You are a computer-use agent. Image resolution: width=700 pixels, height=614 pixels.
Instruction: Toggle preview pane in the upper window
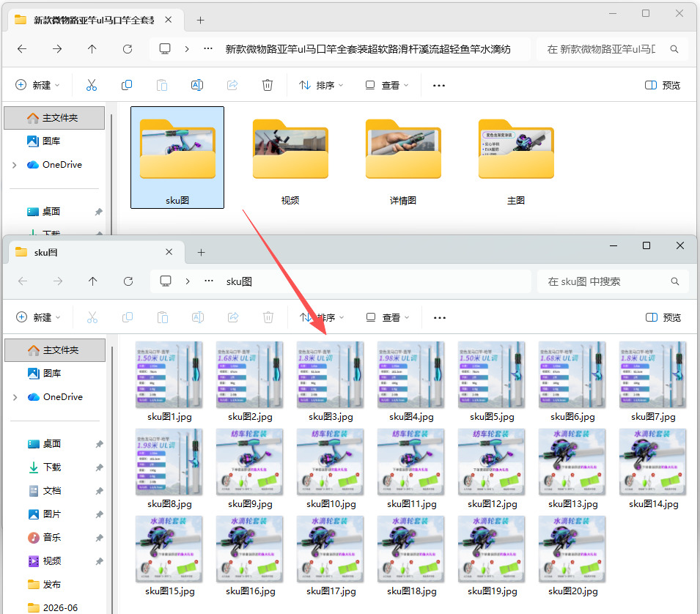coord(662,85)
